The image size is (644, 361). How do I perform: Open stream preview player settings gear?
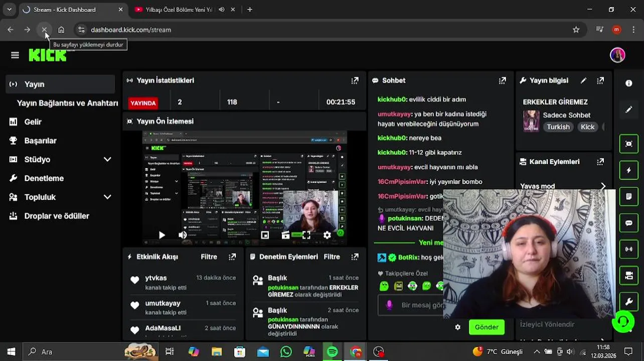[327, 235]
